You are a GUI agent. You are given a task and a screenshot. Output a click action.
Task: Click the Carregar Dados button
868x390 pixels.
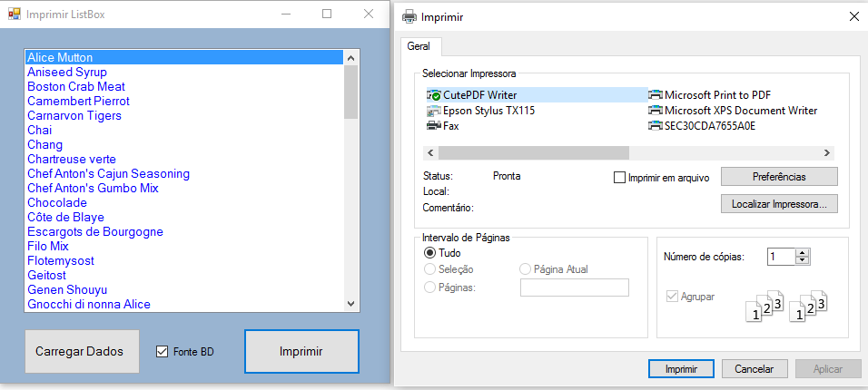point(82,351)
